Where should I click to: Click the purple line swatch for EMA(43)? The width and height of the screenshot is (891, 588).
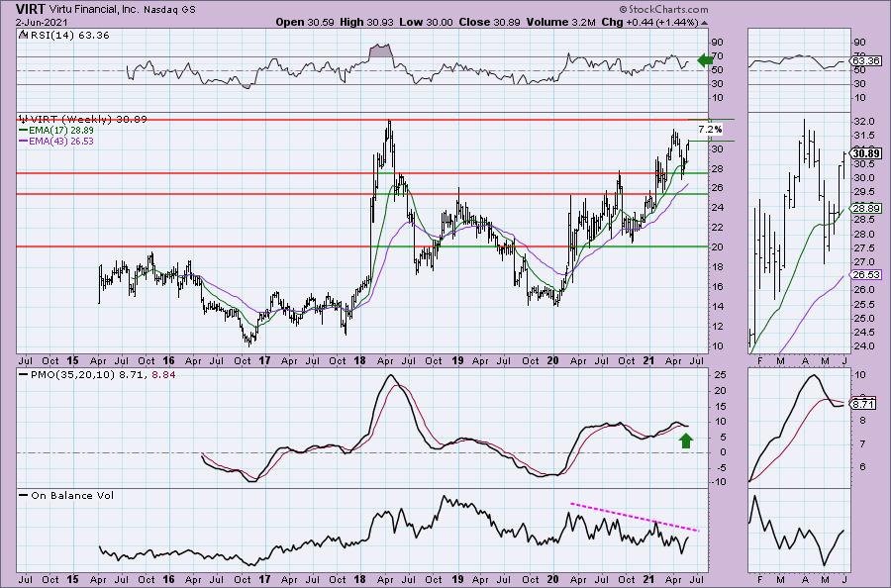(24, 141)
